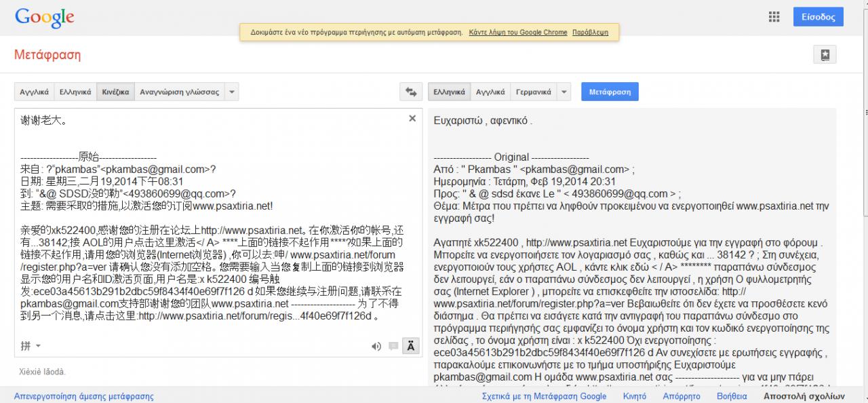Clear the source text with X
This screenshot has height=403, width=868.
(412, 119)
